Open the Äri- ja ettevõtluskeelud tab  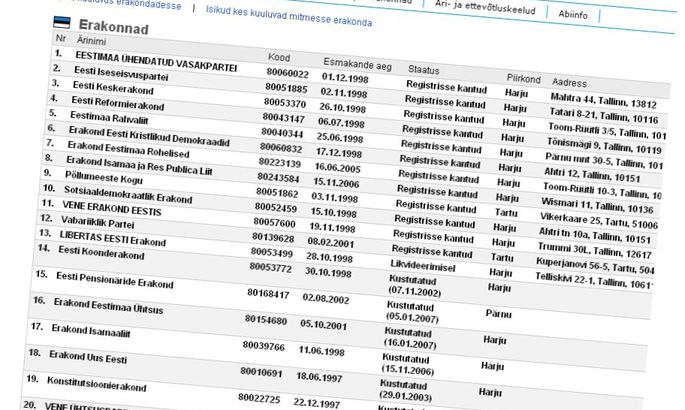[x=485, y=7]
